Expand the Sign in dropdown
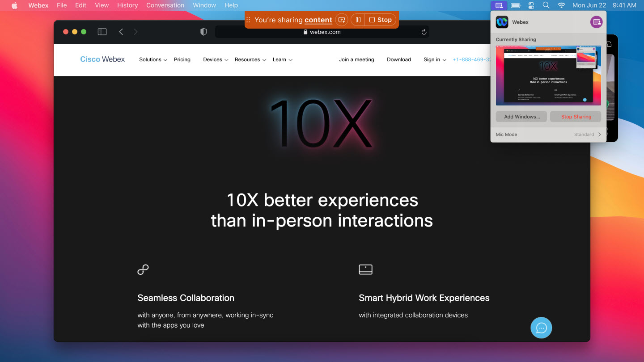Image resolution: width=644 pixels, height=362 pixels. tap(435, 59)
